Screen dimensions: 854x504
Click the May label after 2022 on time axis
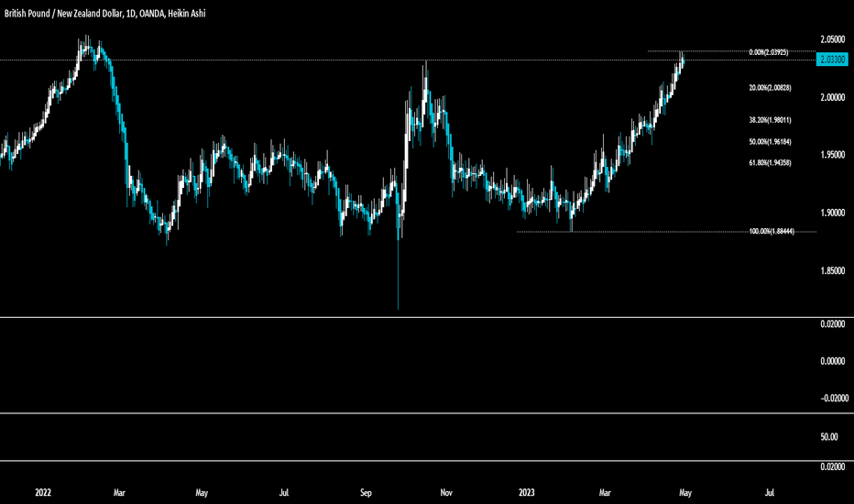pos(202,493)
